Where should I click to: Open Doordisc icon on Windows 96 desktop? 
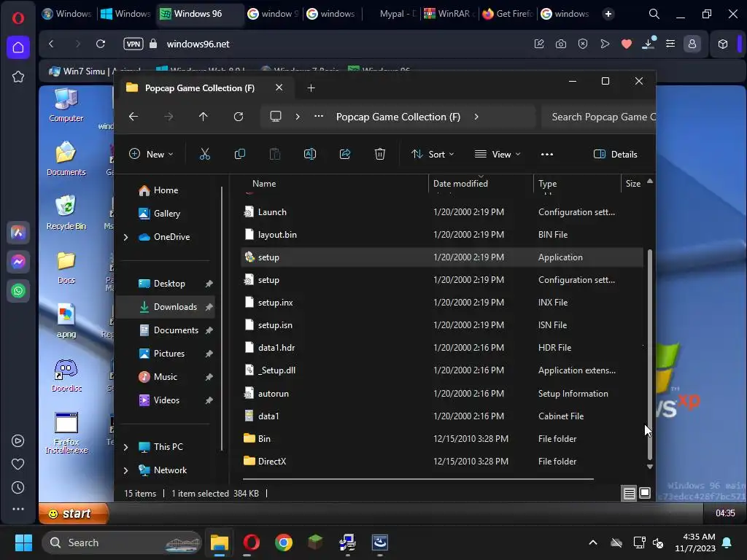click(66, 376)
